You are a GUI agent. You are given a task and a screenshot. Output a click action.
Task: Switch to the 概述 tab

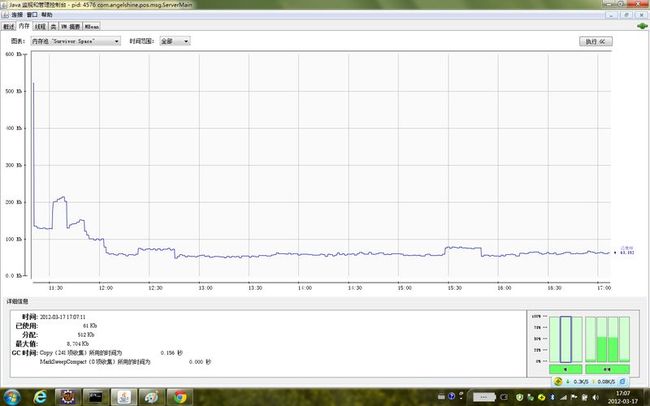click(x=9, y=27)
